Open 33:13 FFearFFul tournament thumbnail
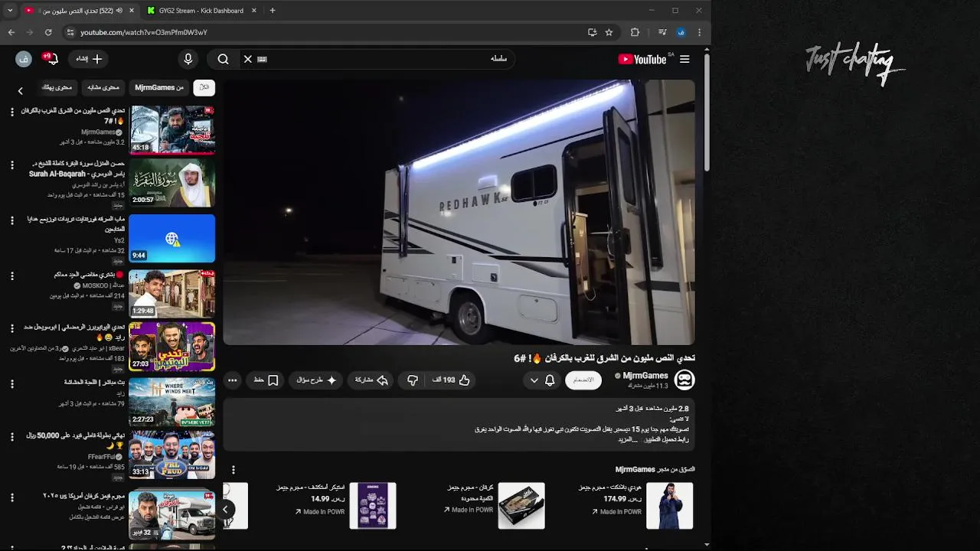The height and width of the screenshot is (551, 980). pyautogui.click(x=172, y=455)
